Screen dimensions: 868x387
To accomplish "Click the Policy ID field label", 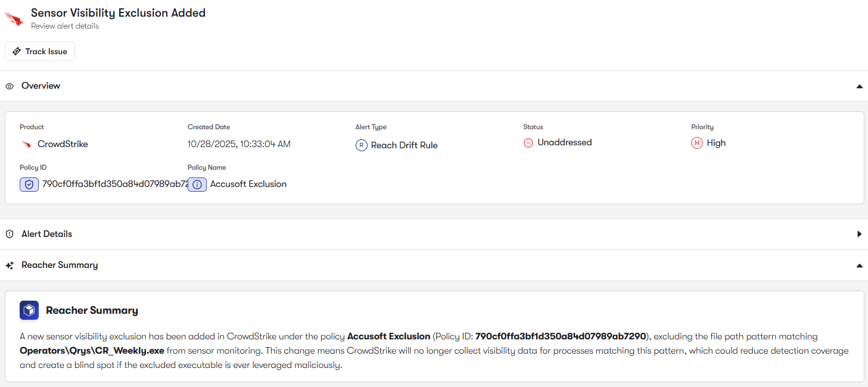I will [x=33, y=167].
